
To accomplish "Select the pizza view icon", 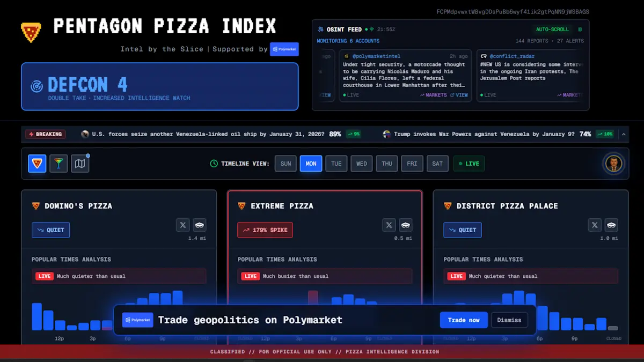I will pyautogui.click(x=37, y=164).
